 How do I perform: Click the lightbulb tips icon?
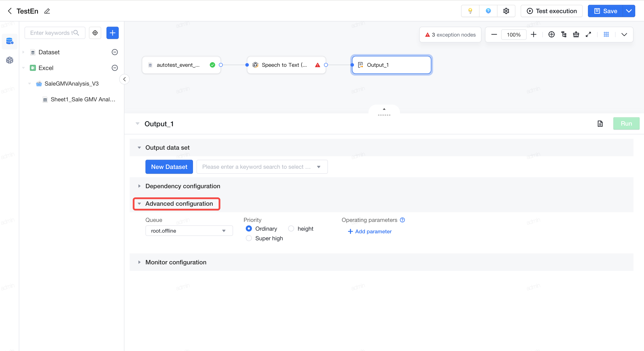[x=470, y=11]
